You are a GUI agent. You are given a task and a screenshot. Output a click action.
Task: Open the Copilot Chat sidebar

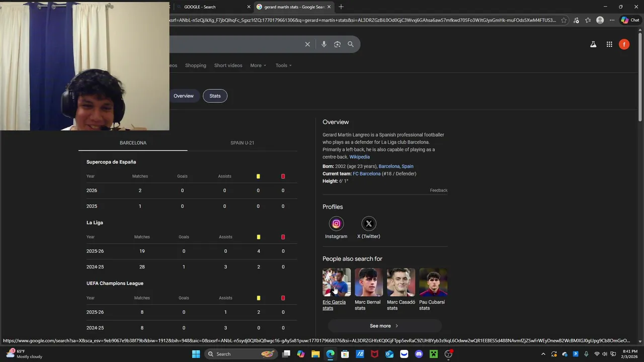point(631,20)
